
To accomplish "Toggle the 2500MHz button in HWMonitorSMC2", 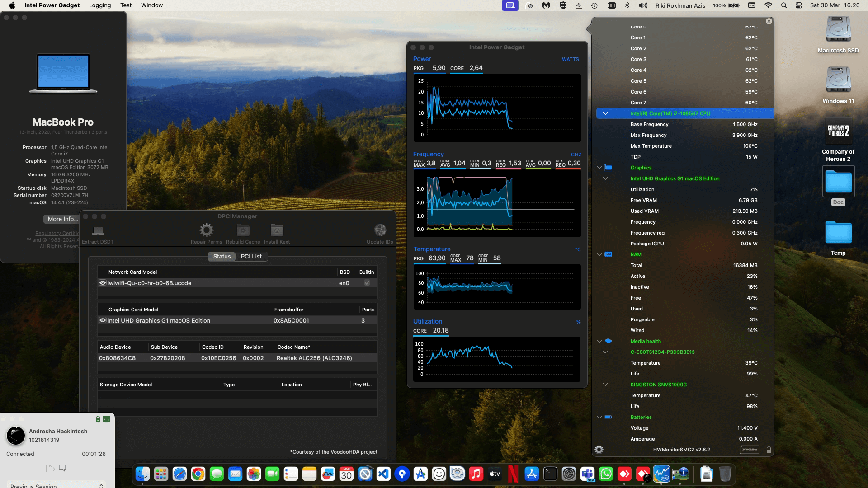I will (x=749, y=450).
